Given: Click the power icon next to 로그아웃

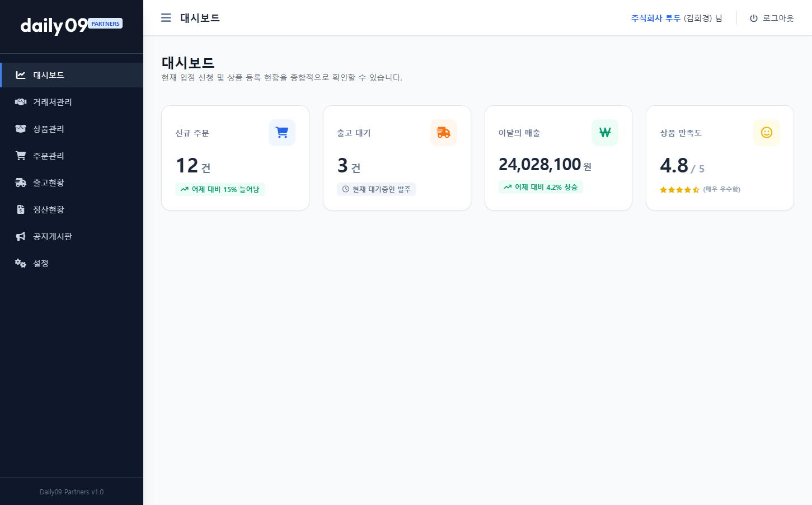Looking at the screenshot, I should coord(753,17).
